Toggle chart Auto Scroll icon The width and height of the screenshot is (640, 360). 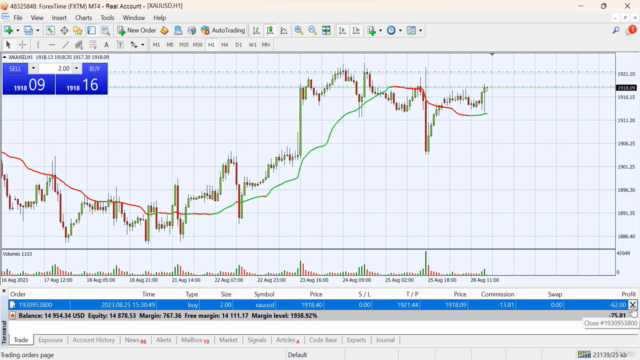coord(342,30)
